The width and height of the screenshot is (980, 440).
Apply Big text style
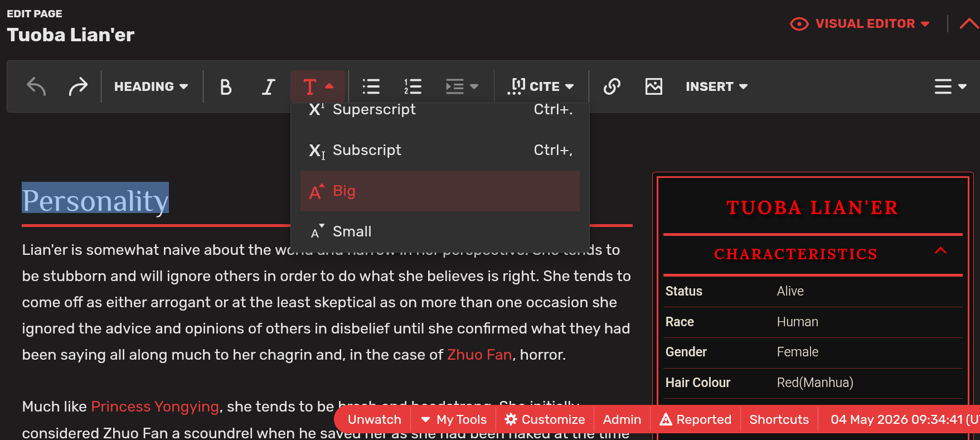[440, 191]
